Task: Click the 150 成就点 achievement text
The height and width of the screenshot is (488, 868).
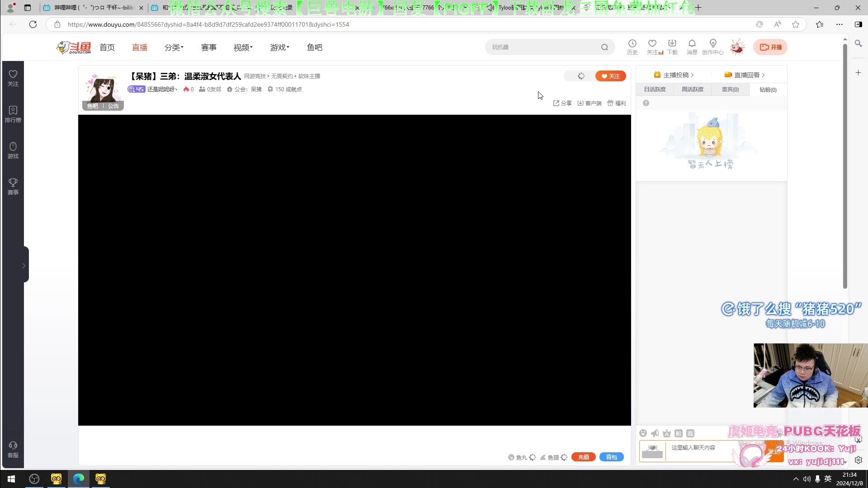Action: coord(288,89)
